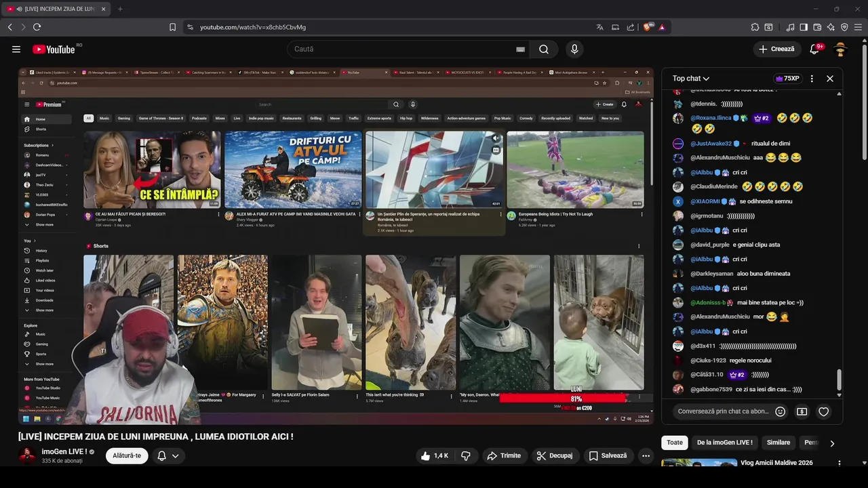Screen dimensions: 868x488
Task: Click the share link icon in address bar
Action: point(631,27)
